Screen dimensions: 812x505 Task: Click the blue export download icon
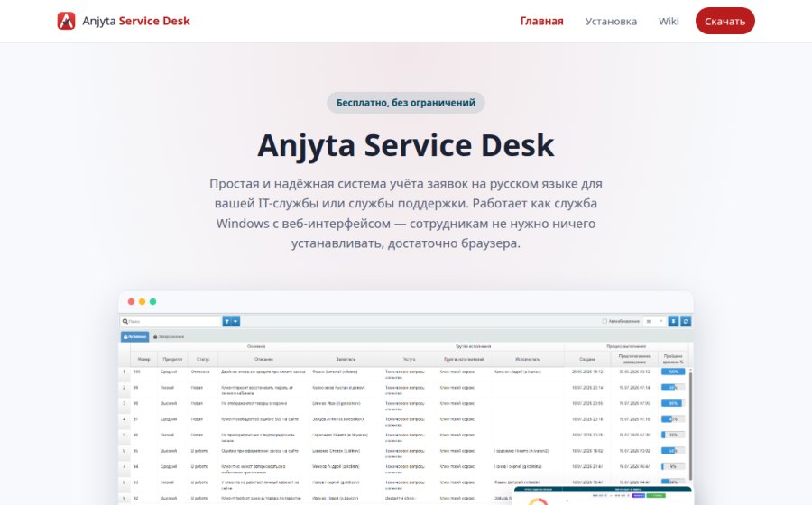pos(673,321)
